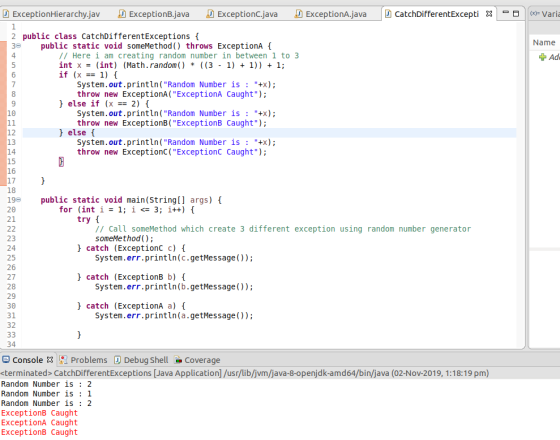Click the someMethod() call on line 23
This screenshot has height=440, width=560.
pyautogui.click(x=124, y=238)
